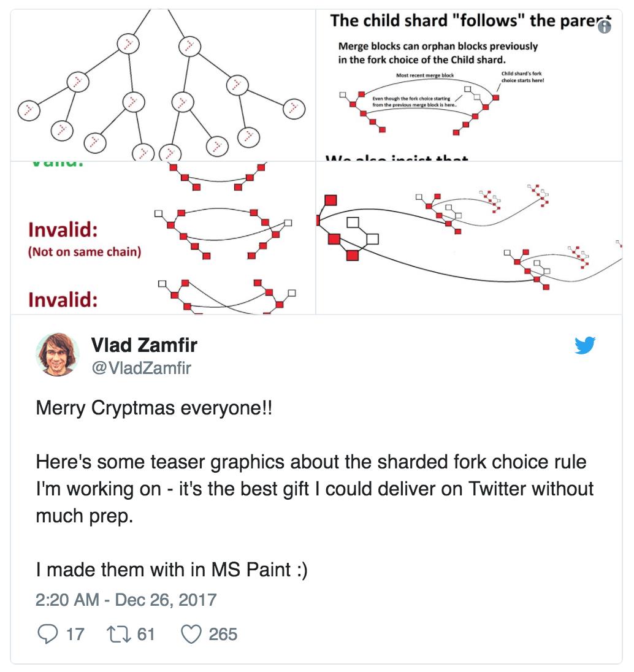Open the child shard follows parent image

pyautogui.click(x=469, y=85)
